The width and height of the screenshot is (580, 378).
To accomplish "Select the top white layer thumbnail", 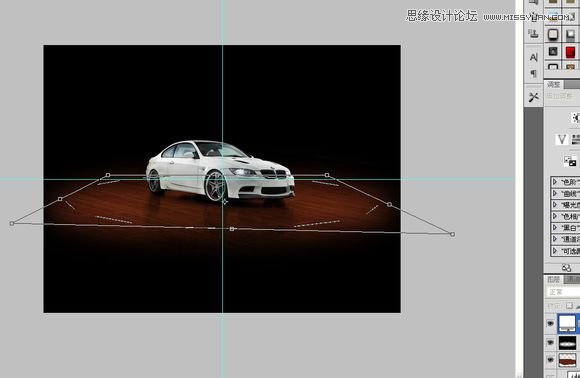I will click(x=567, y=323).
